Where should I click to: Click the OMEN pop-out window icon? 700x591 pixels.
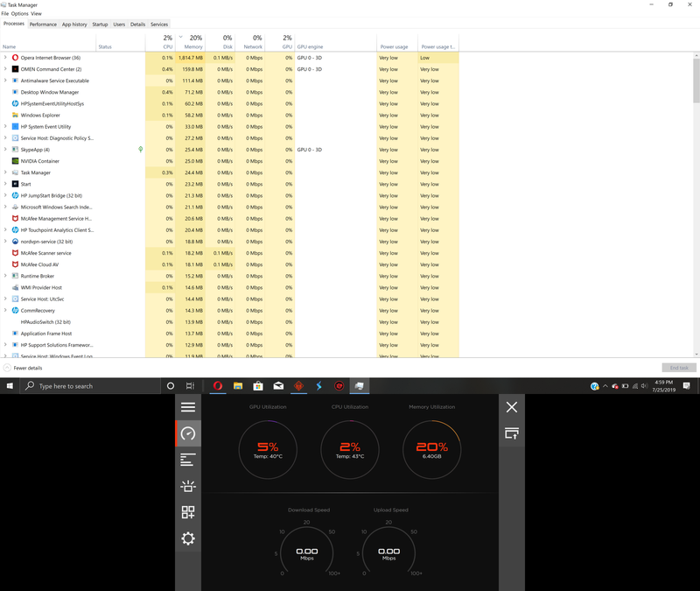(x=512, y=433)
